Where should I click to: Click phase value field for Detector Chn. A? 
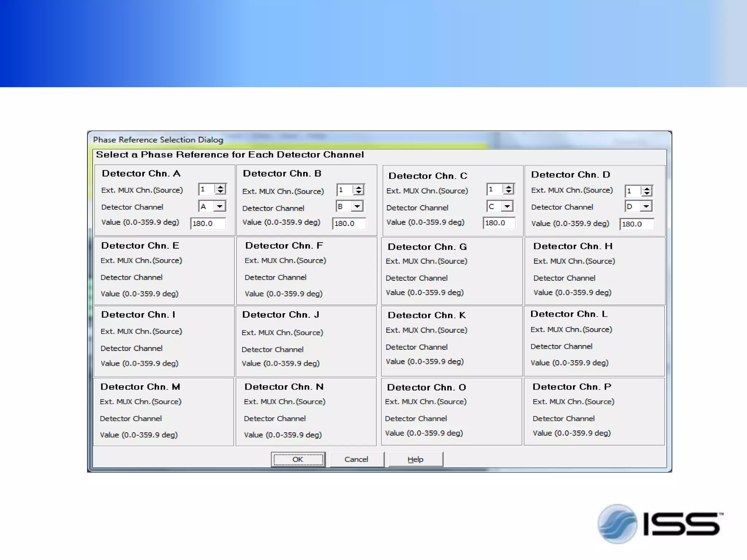click(x=208, y=223)
